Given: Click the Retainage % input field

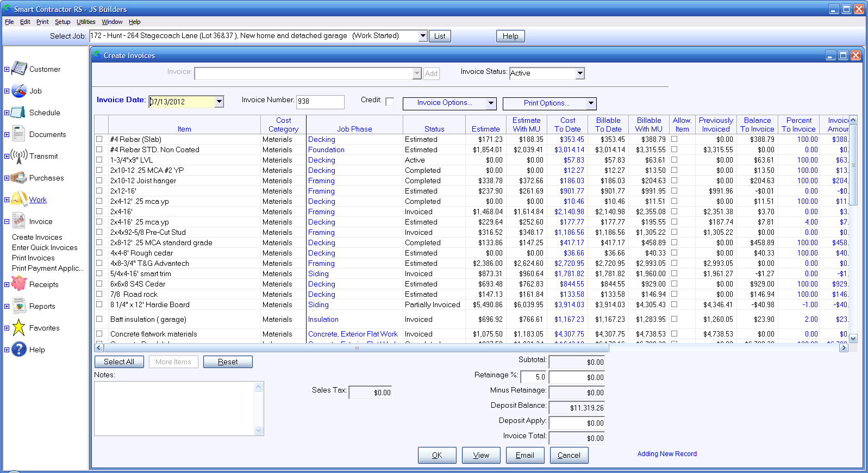Looking at the screenshot, I should (x=533, y=377).
